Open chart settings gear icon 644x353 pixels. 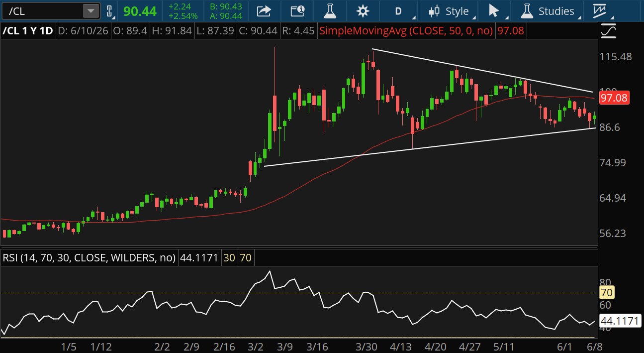pos(363,11)
